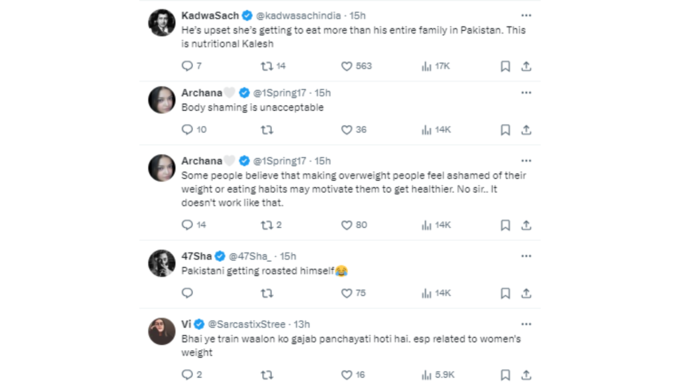Reply to KadwaSach's tweet
680x383 pixels.
point(191,66)
